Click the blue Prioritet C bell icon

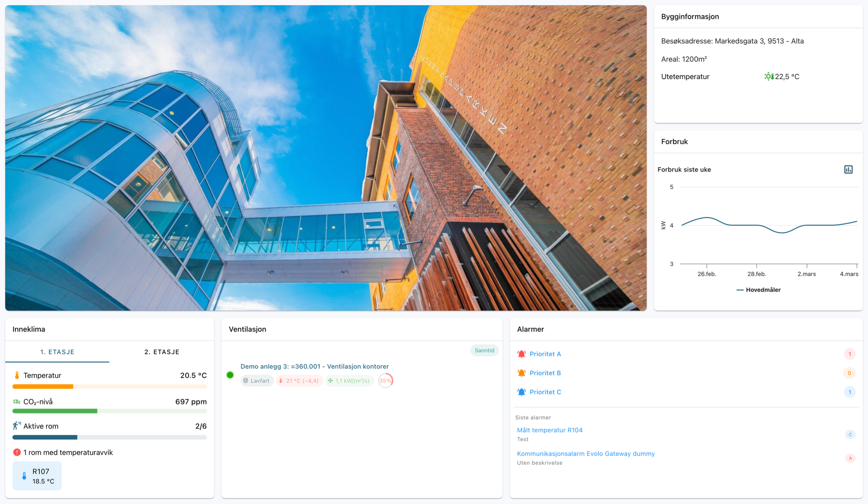(522, 392)
